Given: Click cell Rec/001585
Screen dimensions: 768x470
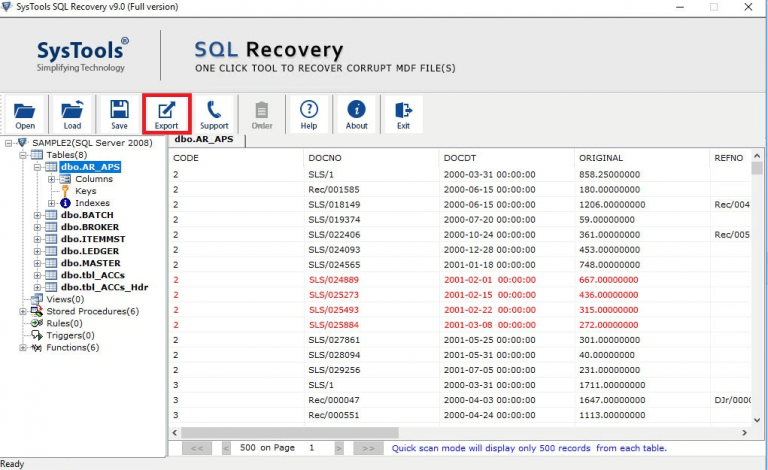Looking at the screenshot, I should click(x=334, y=189).
